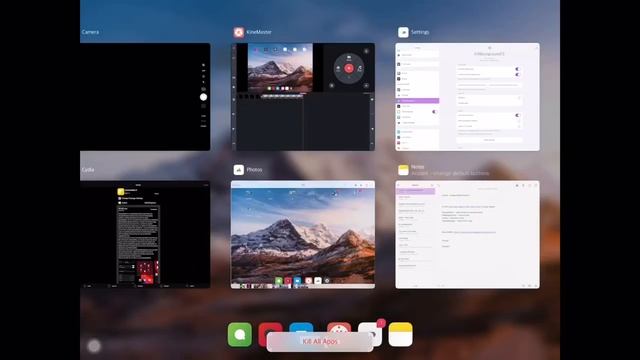The width and height of the screenshot is (640, 360).
Task: Tap the Kill All Apps button
Action: [x=320, y=342]
